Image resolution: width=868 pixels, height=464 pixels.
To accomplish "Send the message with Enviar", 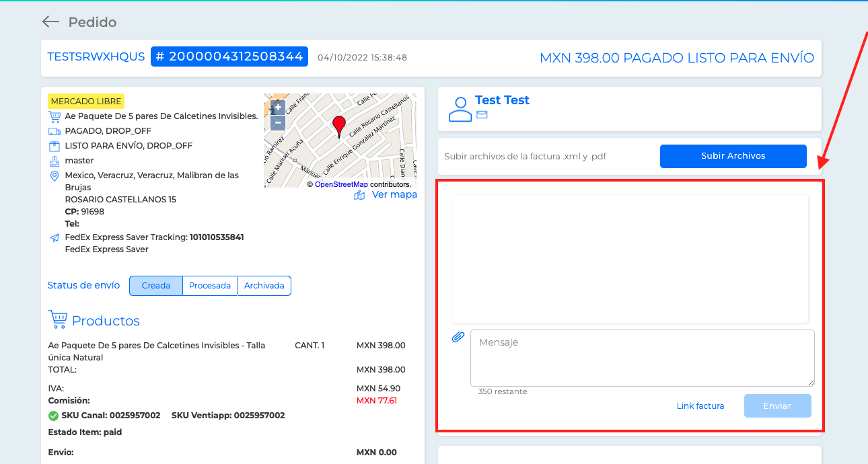I will coord(778,406).
